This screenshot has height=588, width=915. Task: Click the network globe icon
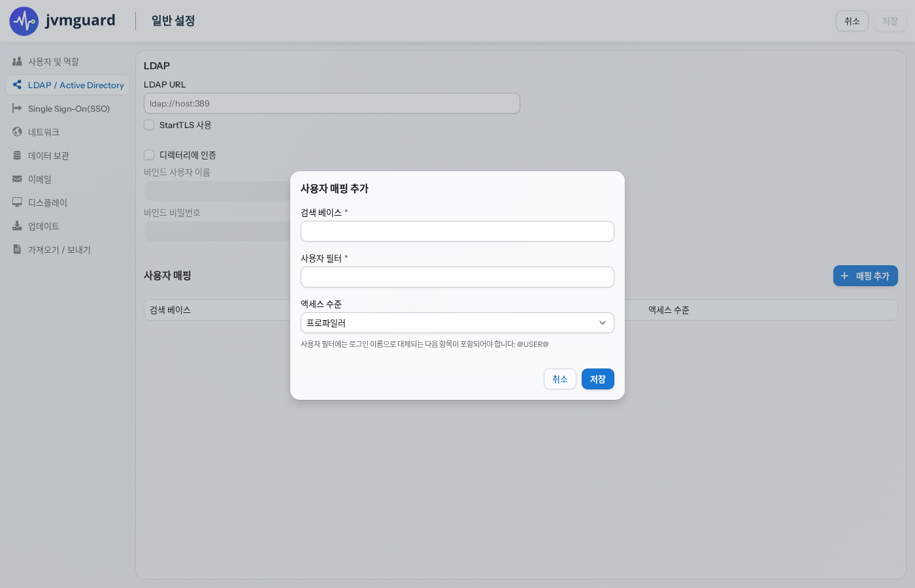click(17, 132)
